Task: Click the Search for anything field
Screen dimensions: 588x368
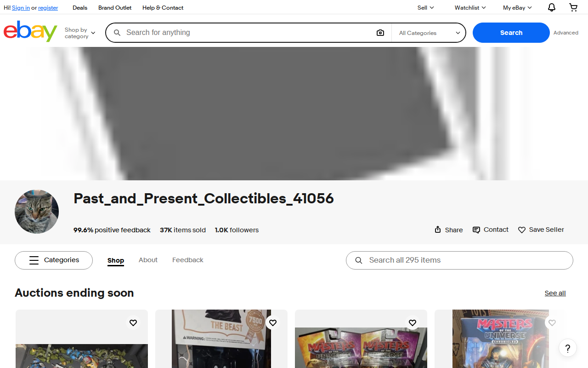Action: [x=247, y=33]
